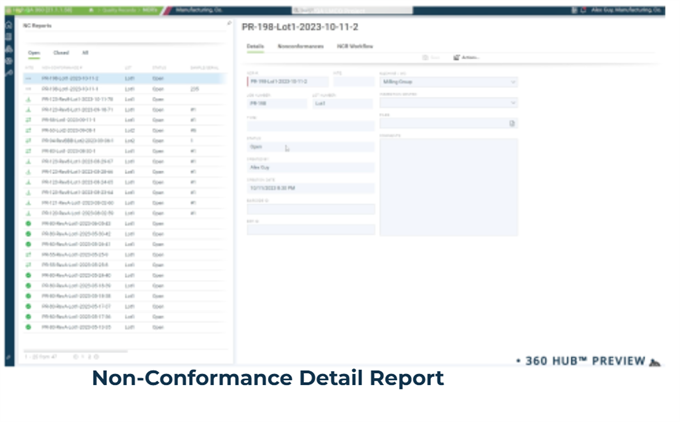Click status icon of row with sample 235

point(28,89)
